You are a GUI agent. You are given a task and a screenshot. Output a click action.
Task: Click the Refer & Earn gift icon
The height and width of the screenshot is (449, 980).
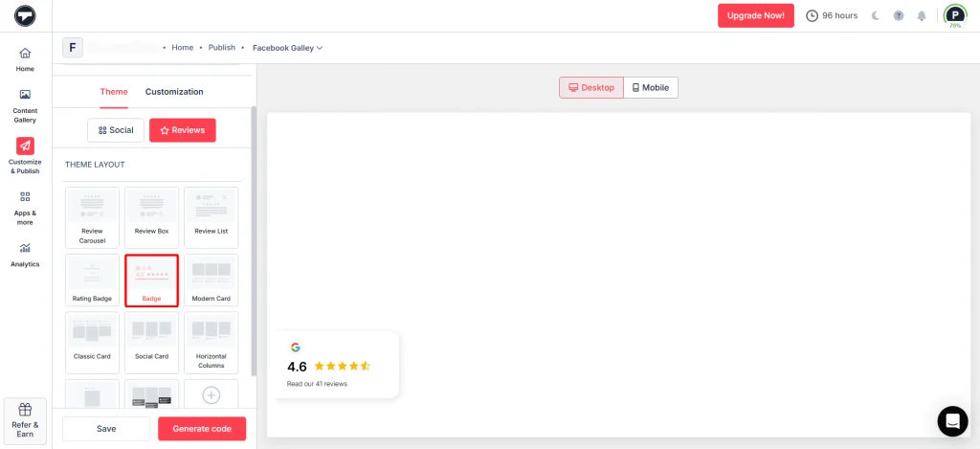click(x=25, y=409)
